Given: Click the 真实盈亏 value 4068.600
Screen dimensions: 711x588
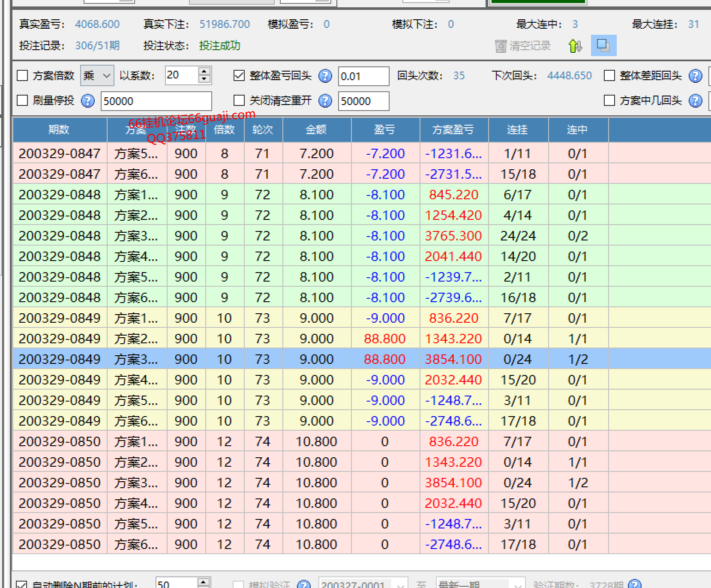Looking at the screenshot, I should pyautogui.click(x=97, y=24).
